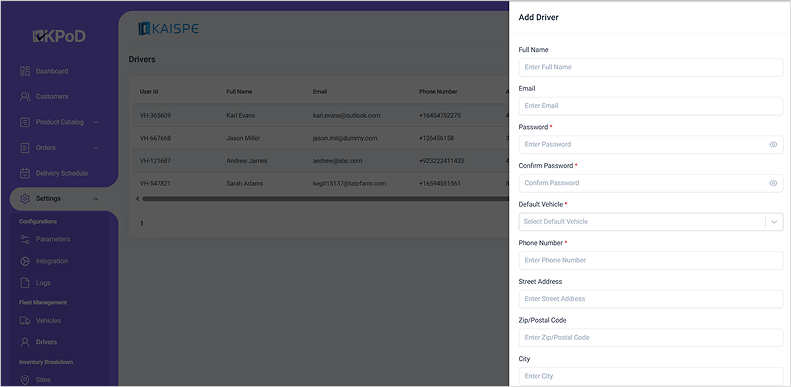Click the Jason Miller name cell
The height and width of the screenshot is (387, 791).
[x=243, y=138]
